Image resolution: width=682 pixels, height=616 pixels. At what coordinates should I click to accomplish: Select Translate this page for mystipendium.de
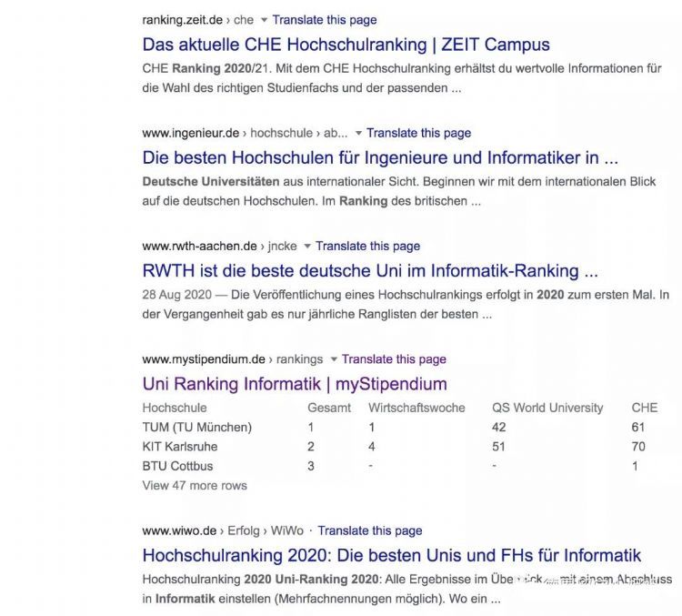(395, 359)
